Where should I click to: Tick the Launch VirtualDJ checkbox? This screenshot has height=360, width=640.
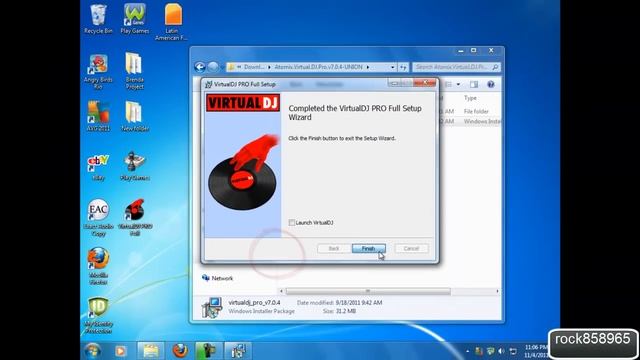[291, 222]
